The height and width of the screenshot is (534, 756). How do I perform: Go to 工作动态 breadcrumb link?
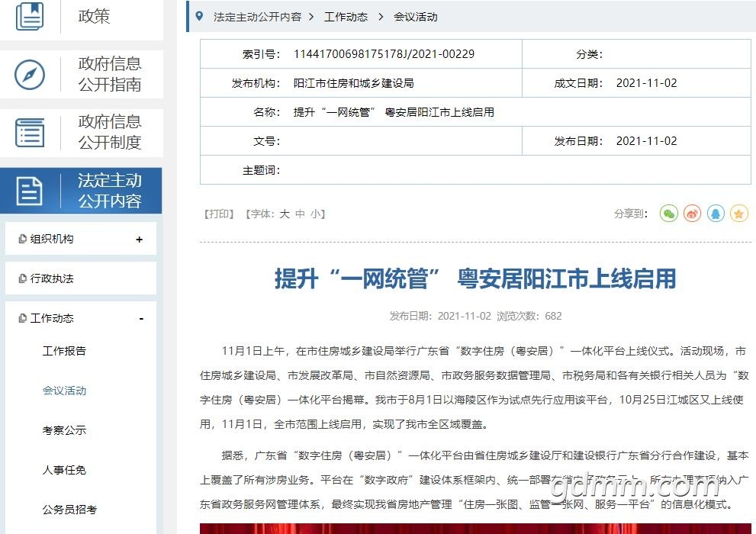coord(346,17)
